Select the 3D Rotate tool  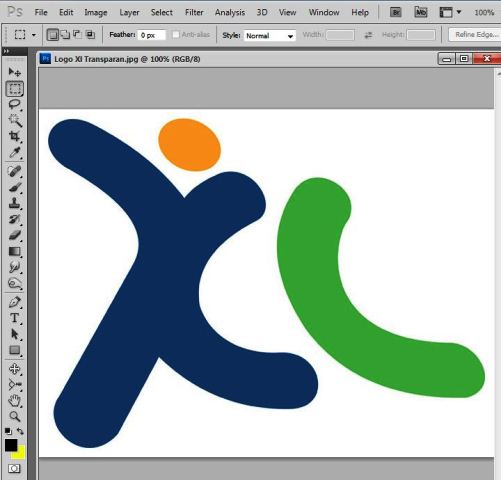(14, 369)
